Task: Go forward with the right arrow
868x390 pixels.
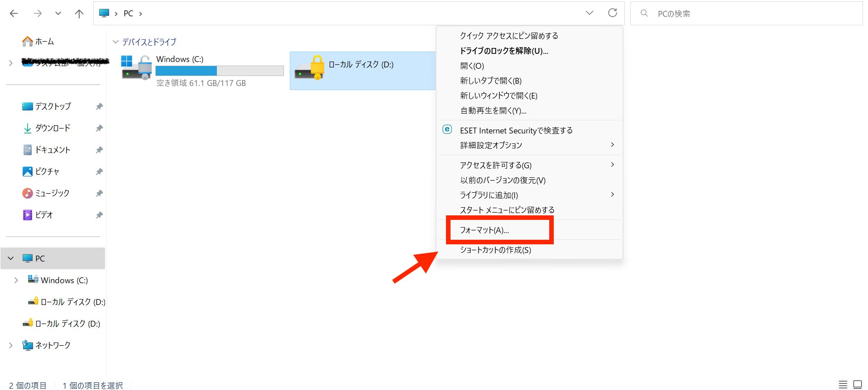Action: (x=38, y=14)
